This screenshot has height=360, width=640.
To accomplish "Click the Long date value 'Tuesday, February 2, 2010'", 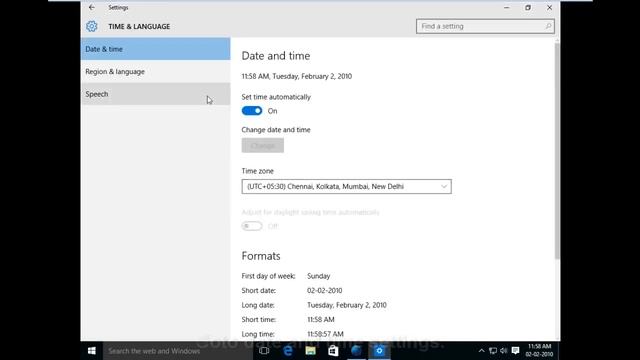I will tap(347, 305).
